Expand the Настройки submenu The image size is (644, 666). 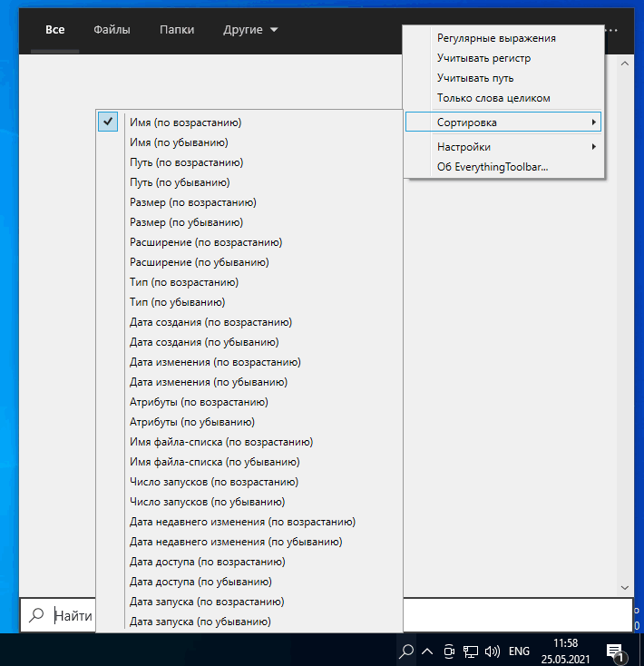click(503, 147)
